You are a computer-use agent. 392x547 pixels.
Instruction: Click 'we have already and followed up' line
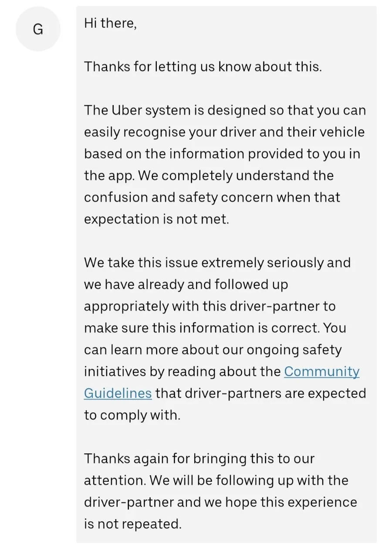186,284
